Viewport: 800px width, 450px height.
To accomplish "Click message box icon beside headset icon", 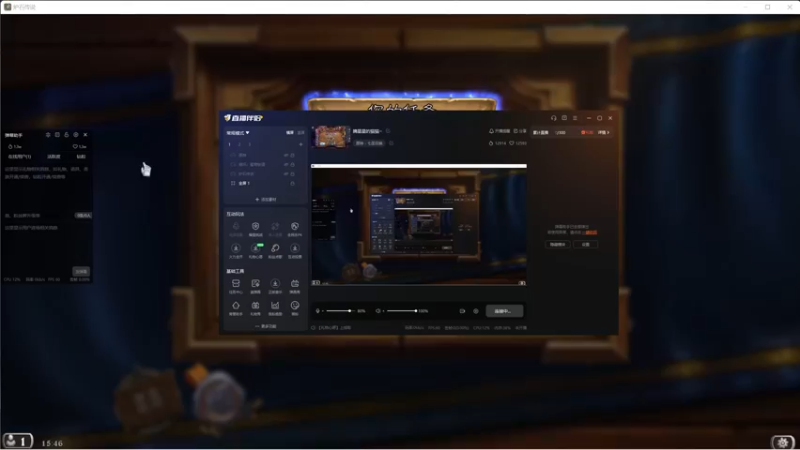I will point(564,118).
